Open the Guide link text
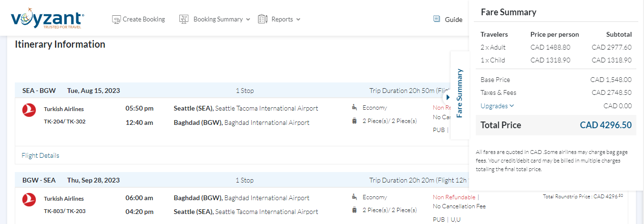 coord(454,20)
